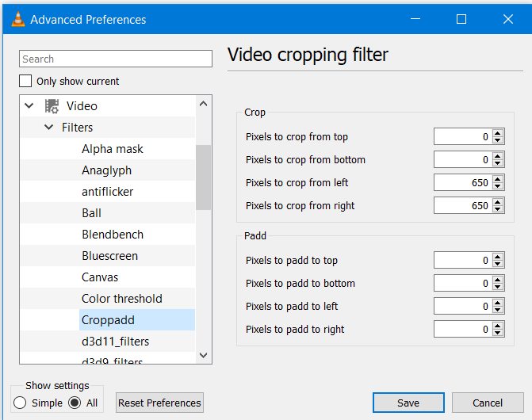Cancel the preferences dialog

point(488,403)
